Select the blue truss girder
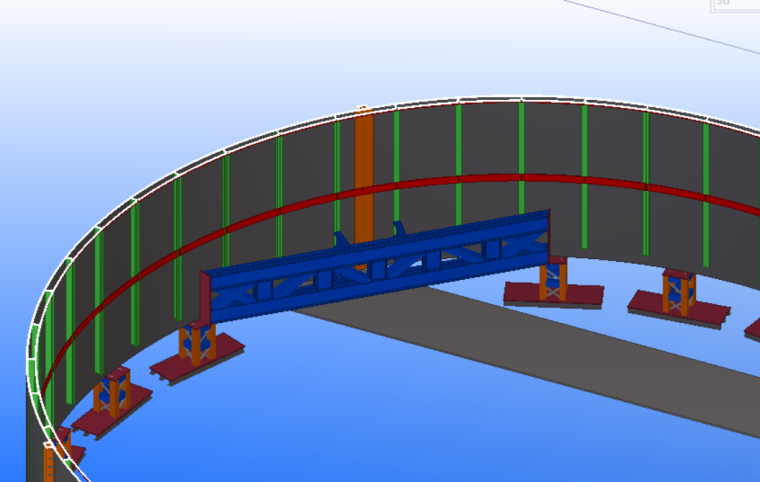This screenshot has height=482, width=760. (380, 268)
